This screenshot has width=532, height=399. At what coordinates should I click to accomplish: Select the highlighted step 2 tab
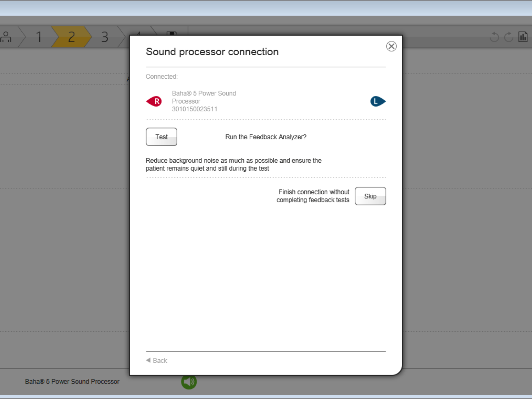[x=71, y=37]
